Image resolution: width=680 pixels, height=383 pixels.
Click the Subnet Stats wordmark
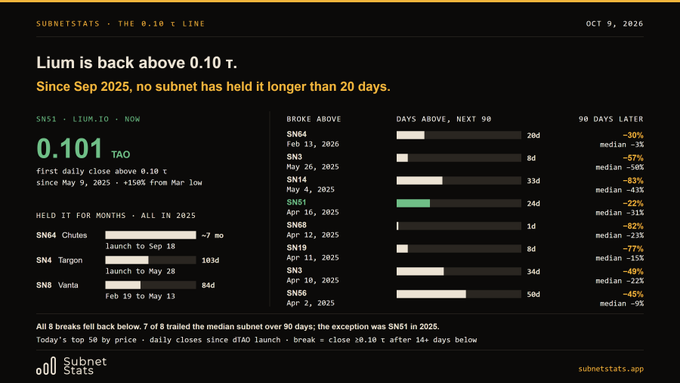pos(85,366)
